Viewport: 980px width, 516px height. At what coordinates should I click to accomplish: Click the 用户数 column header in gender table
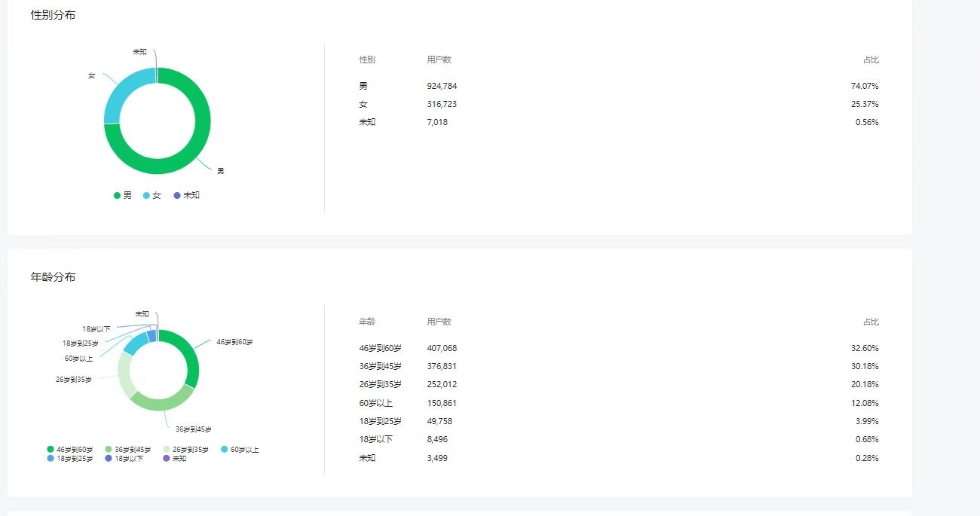439,60
